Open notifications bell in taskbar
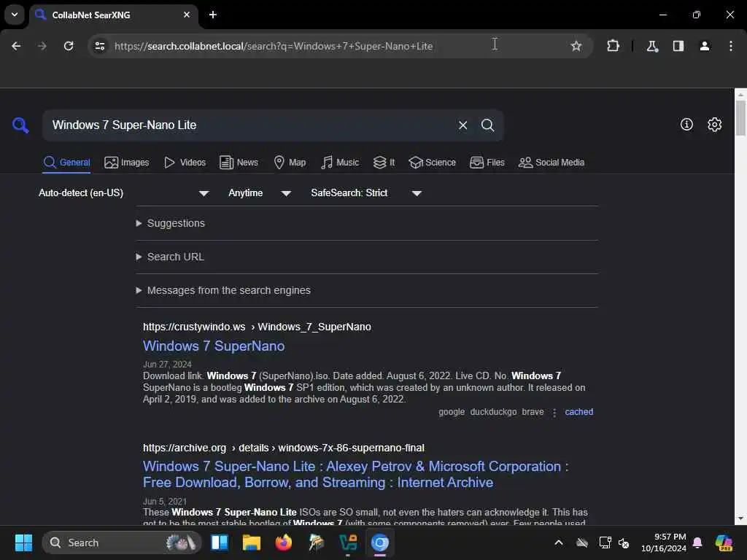Image resolution: width=747 pixels, height=560 pixels. 697,542
